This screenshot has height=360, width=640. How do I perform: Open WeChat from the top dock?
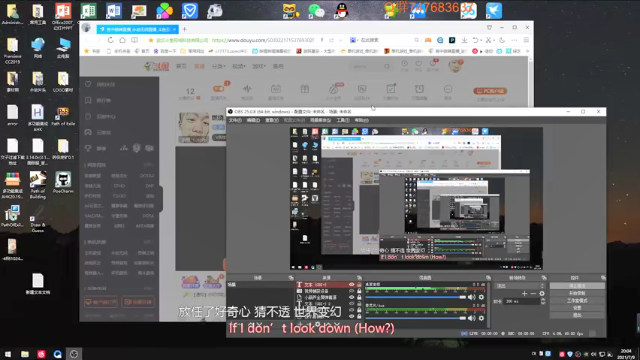pos(316,11)
